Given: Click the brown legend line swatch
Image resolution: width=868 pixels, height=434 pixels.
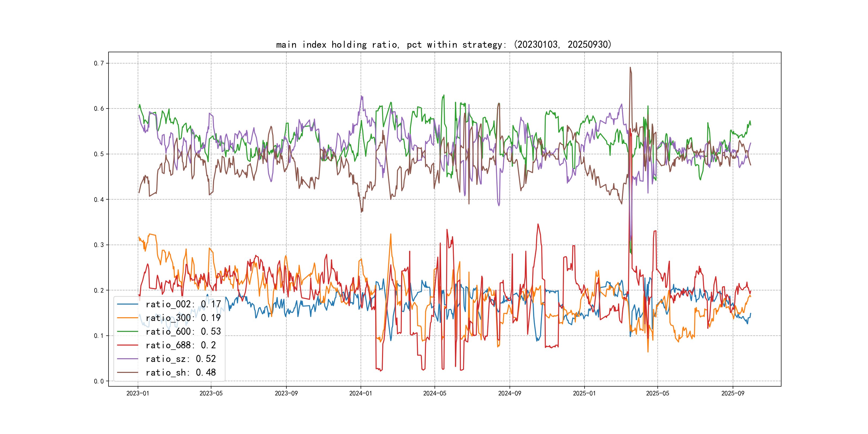Looking at the screenshot, I should [127, 372].
